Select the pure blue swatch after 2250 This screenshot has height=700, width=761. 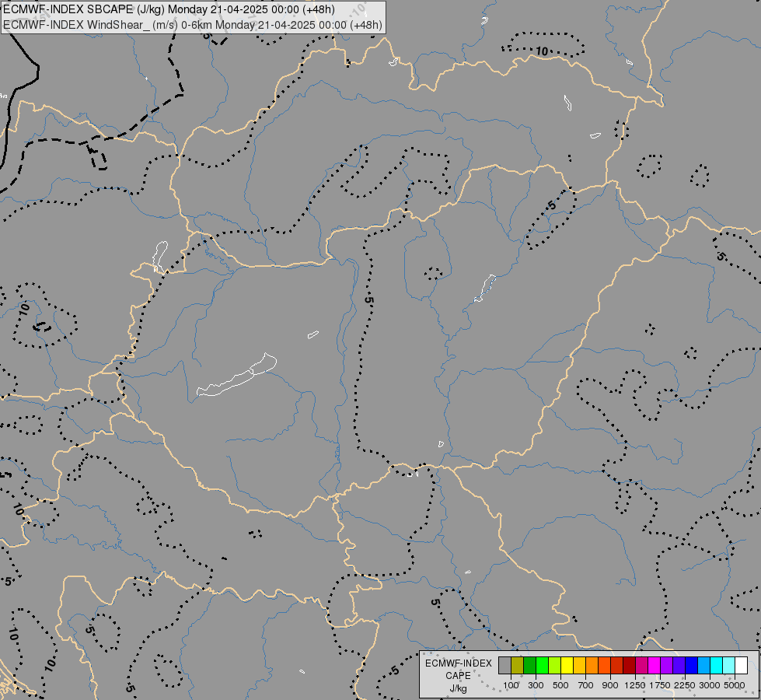pos(692,666)
